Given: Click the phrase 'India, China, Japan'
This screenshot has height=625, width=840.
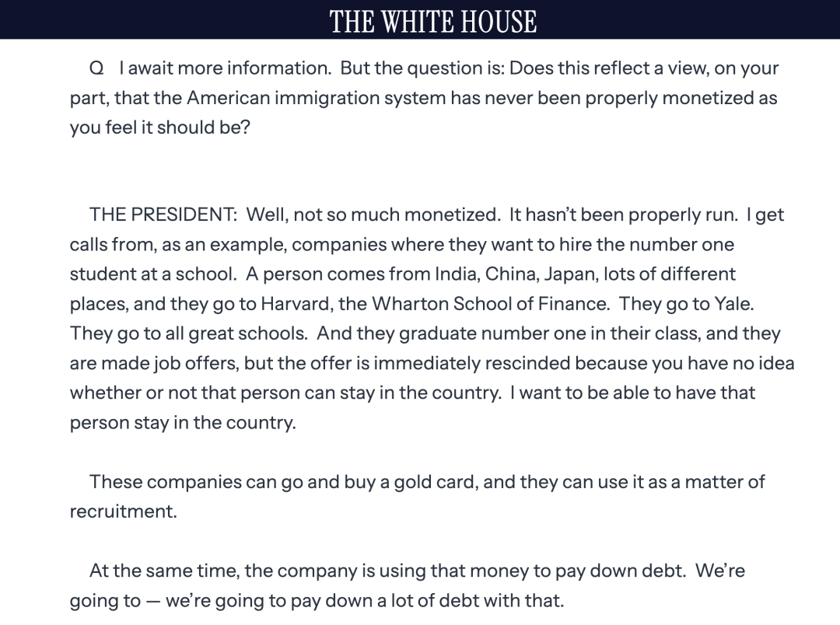Looking at the screenshot, I should click(516, 274).
